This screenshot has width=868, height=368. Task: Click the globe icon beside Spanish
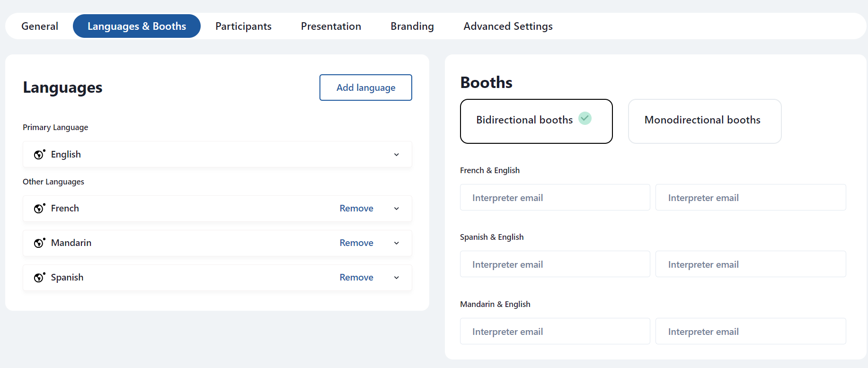point(39,277)
